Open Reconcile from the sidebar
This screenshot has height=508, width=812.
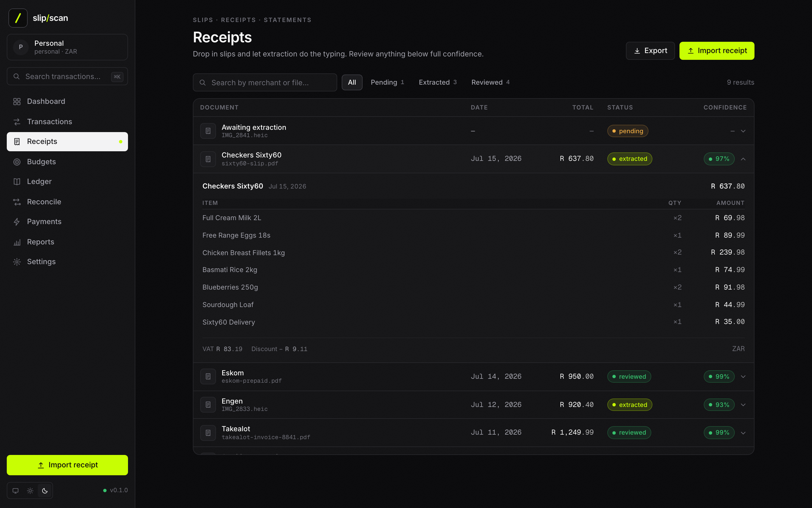tap(67, 202)
